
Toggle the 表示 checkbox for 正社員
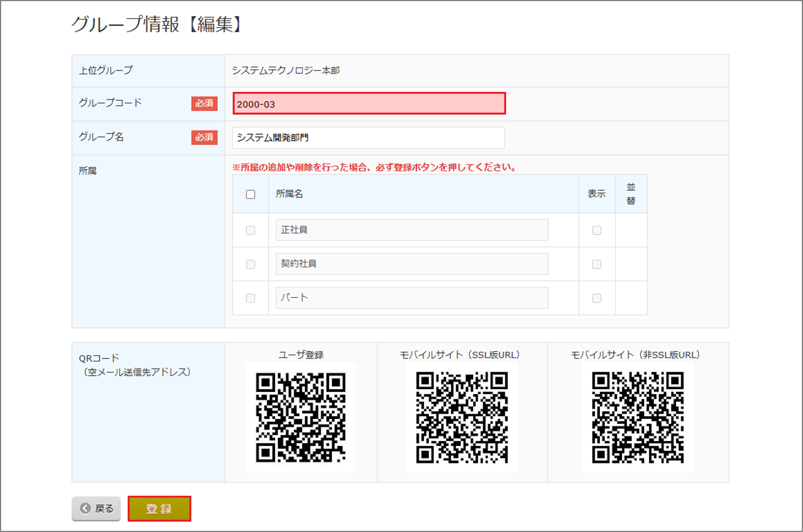pyautogui.click(x=597, y=230)
